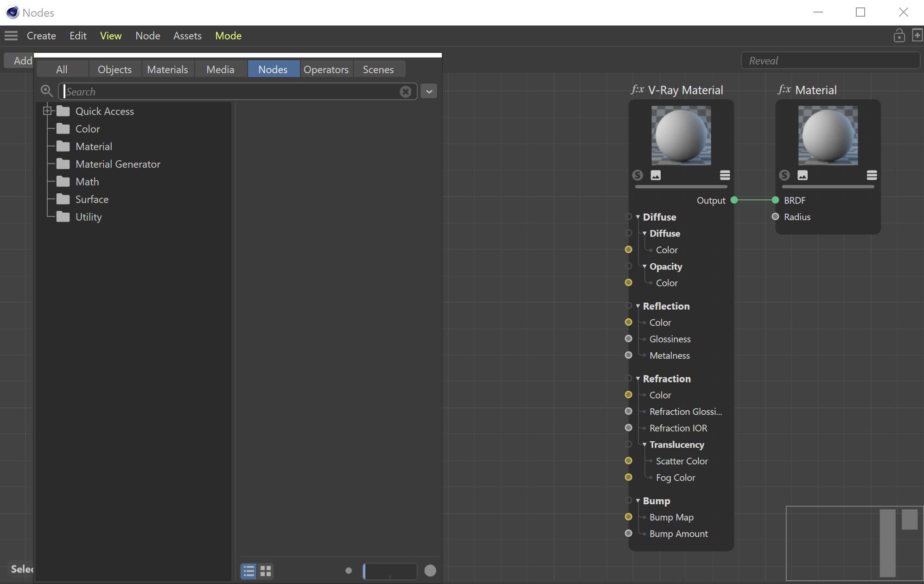
Task: Click the Metalness input port
Action: point(628,355)
